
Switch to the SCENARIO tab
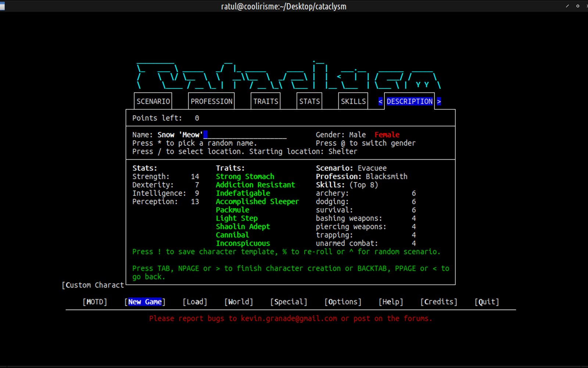pyautogui.click(x=153, y=101)
